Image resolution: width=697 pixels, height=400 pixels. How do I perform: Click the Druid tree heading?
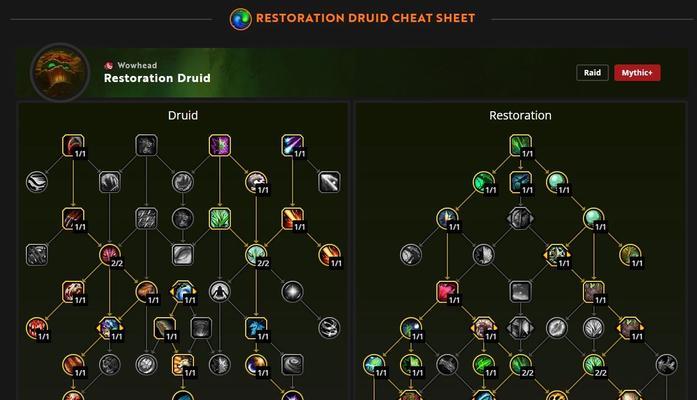point(183,116)
